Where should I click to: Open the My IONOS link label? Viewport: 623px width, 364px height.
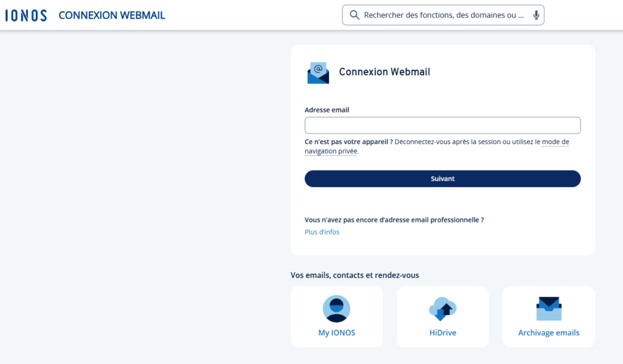click(336, 332)
